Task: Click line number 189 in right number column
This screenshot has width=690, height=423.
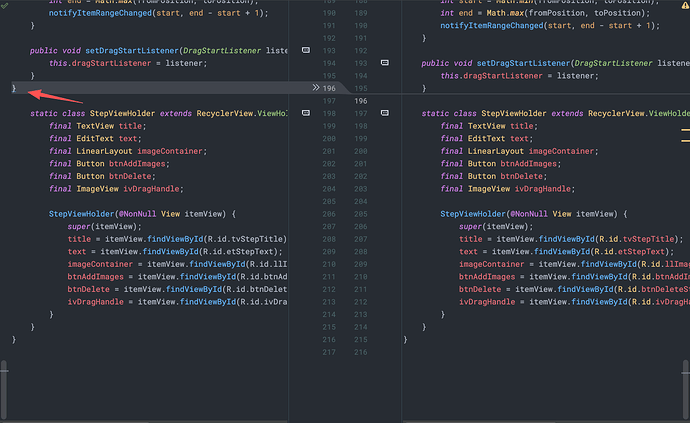Action: click(x=361, y=13)
